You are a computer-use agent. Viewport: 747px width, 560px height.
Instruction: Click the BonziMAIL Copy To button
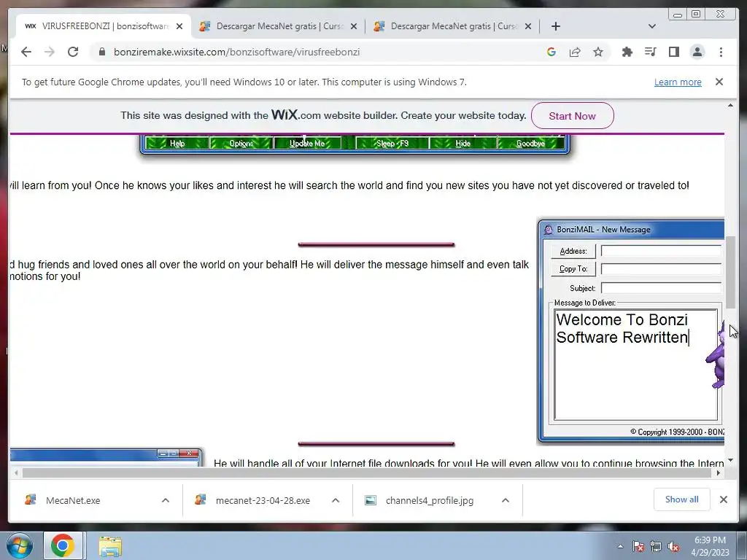(x=573, y=268)
